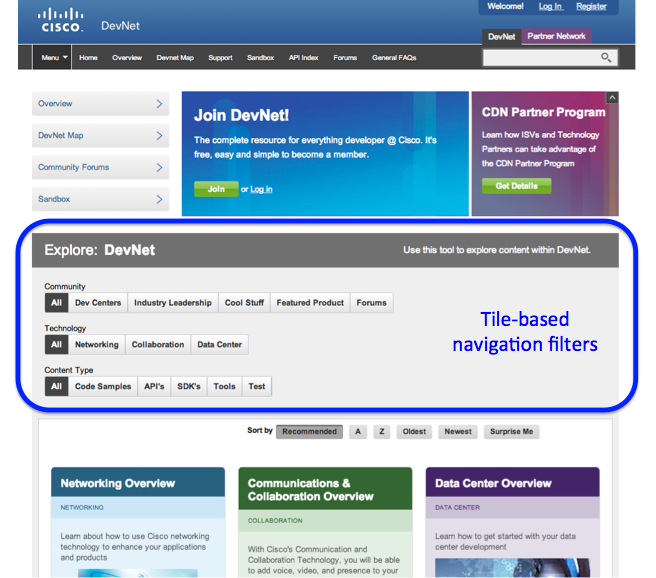Open the Menu dropdown
The image size is (656, 578).
click(52, 57)
